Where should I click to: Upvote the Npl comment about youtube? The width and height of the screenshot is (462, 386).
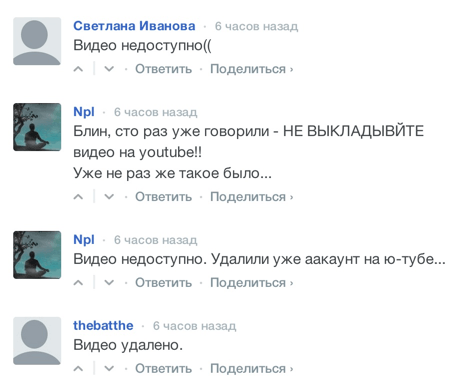click(x=78, y=197)
